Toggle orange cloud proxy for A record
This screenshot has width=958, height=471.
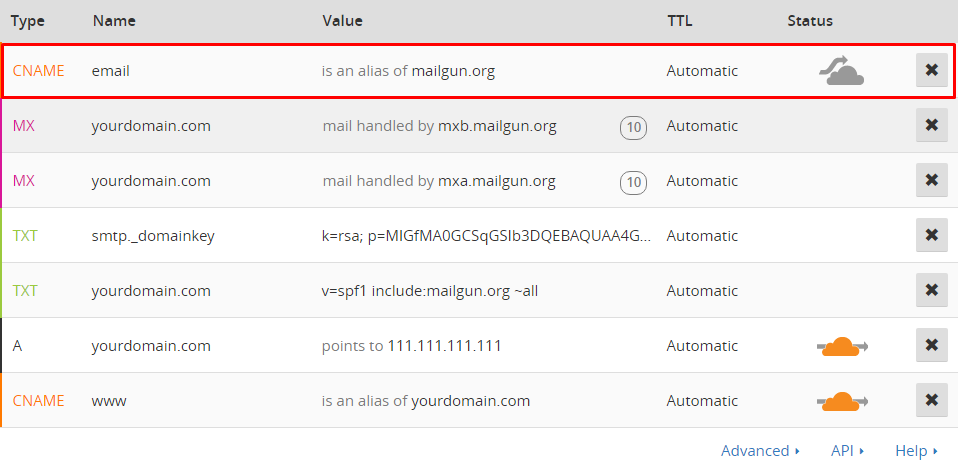tap(842, 346)
